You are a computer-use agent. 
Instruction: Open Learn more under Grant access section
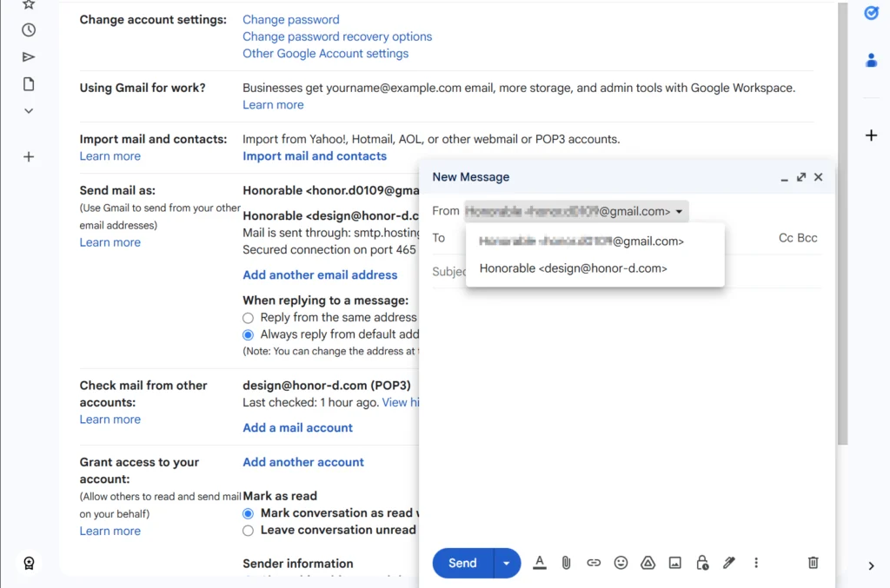[110, 531]
